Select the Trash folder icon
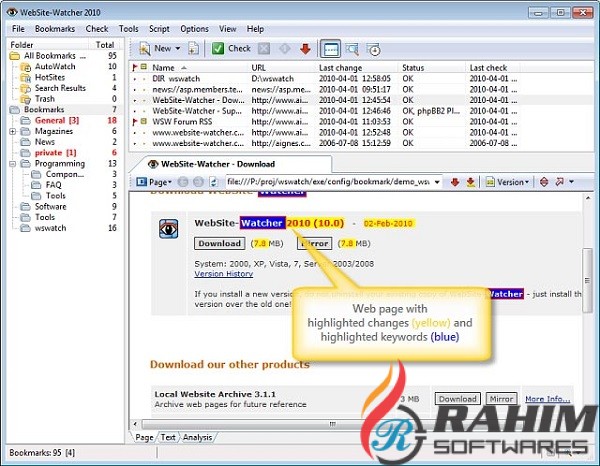The height and width of the screenshot is (466, 600). pos(25,99)
